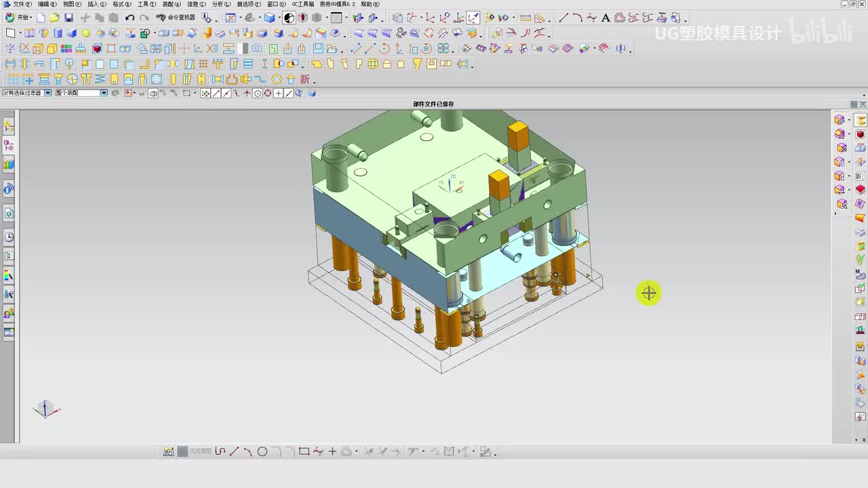Open the 插入 (Insert) menu
The image size is (868, 488).
[x=97, y=4]
